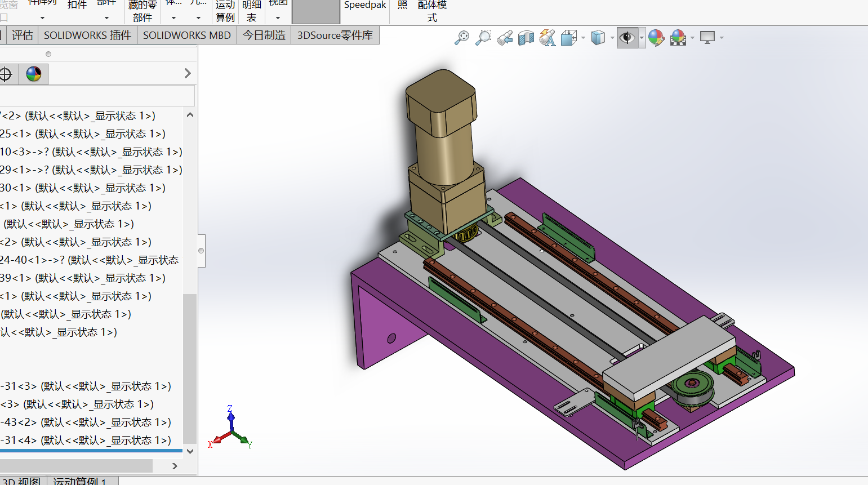This screenshot has height=485, width=868.
Task: Select the Zoom to Area tool
Action: coord(483,38)
